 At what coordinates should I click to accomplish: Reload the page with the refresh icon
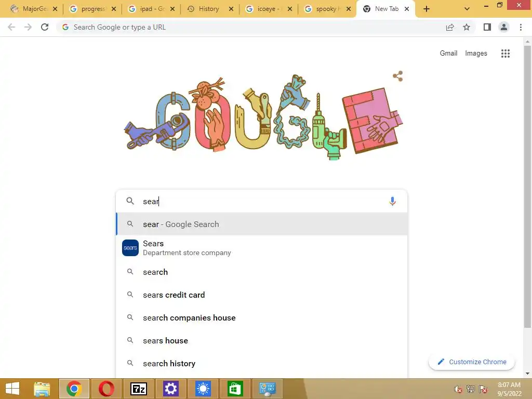[45, 27]
